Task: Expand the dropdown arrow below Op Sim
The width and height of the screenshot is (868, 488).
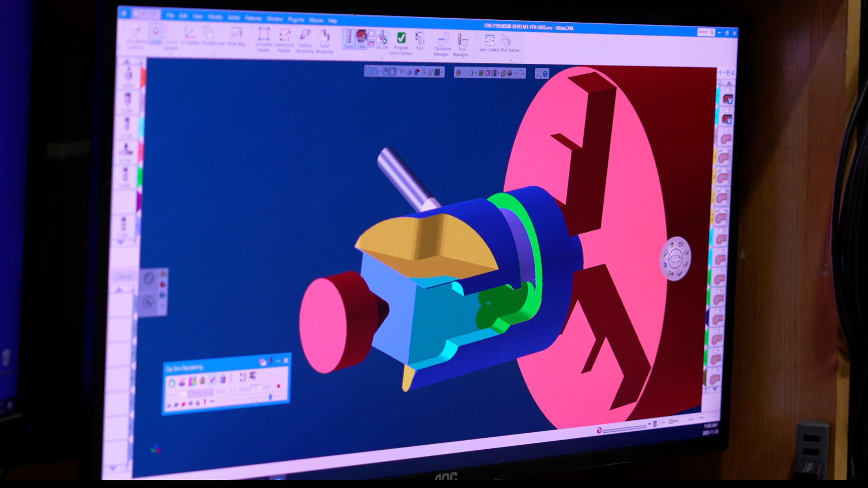Action: 382,58
